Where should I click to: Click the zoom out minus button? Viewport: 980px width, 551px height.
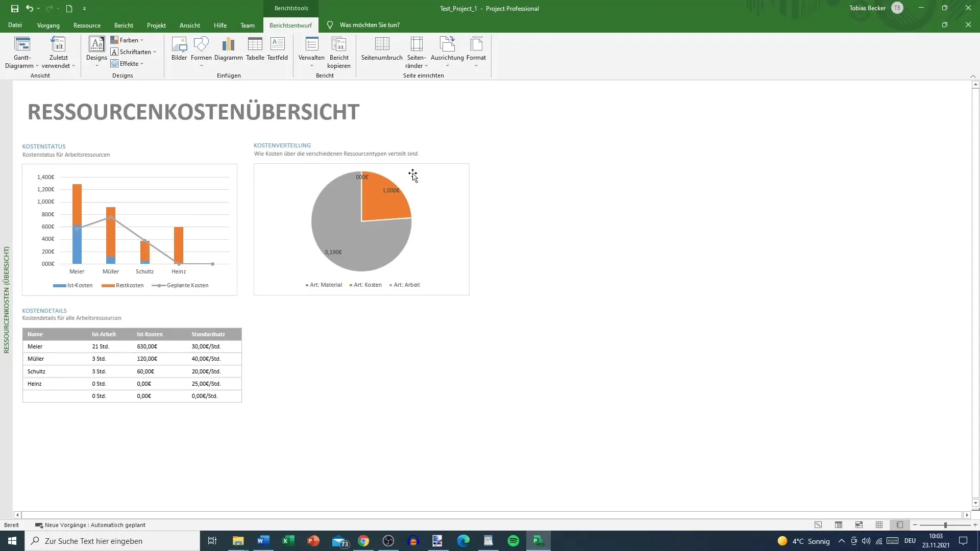(915, 525)
